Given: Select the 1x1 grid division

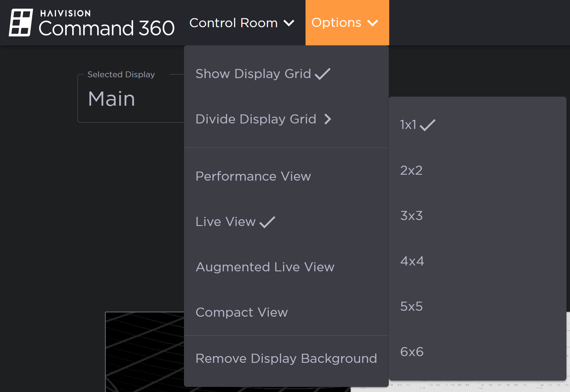Looking at the screenshot, I should pyautogui.click(x=408, y=125).
